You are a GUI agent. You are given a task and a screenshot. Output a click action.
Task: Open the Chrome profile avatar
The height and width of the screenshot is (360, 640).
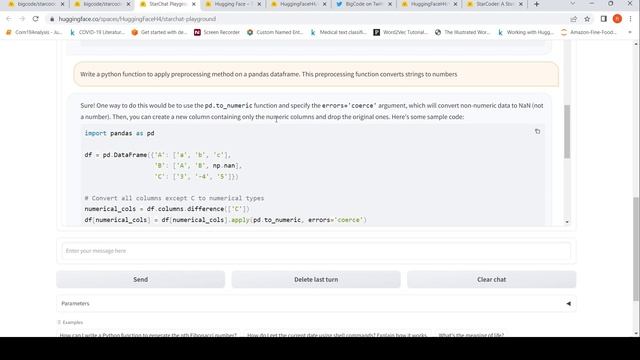(617, 19)
